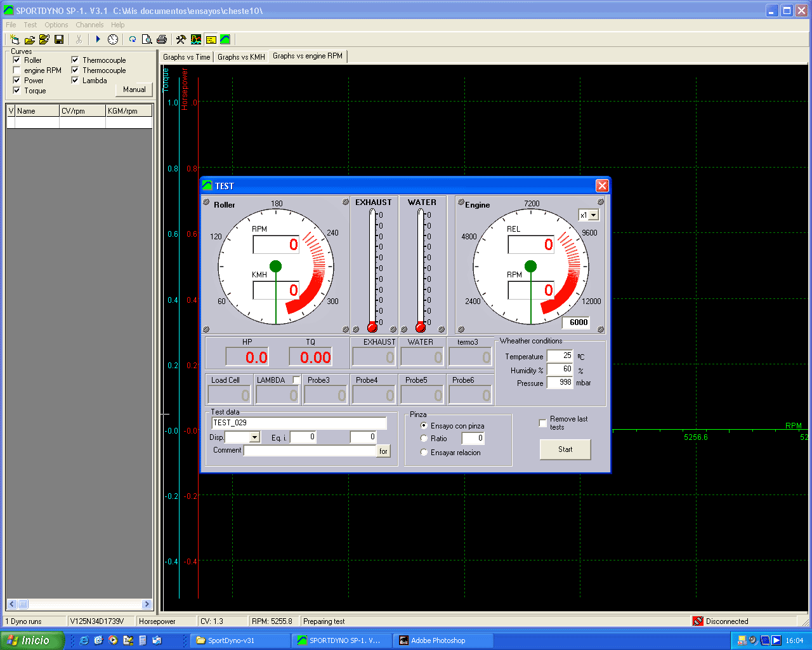Open the Disp. dropdown list
The image size is (812, 650).
(x=254, y=437)
